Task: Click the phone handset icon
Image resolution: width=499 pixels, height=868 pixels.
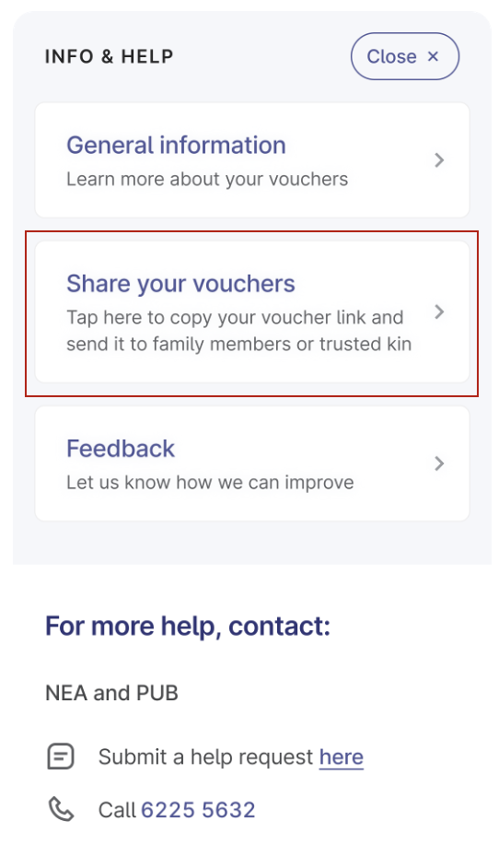Action: pos(61,809)
